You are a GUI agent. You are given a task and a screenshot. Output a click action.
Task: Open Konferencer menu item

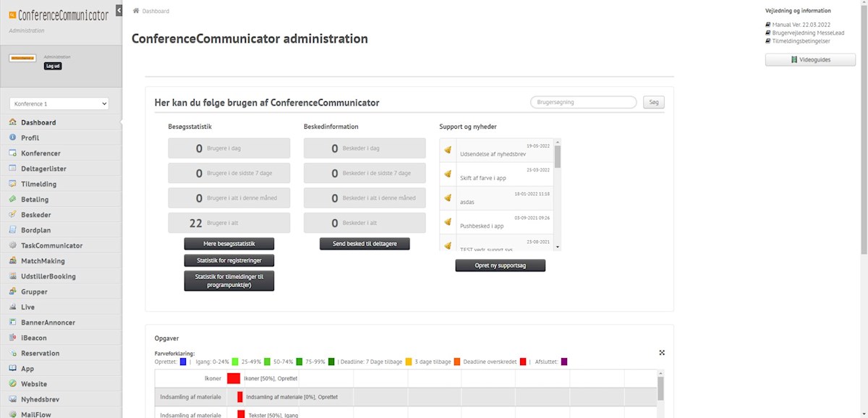(x=61, y=153)
